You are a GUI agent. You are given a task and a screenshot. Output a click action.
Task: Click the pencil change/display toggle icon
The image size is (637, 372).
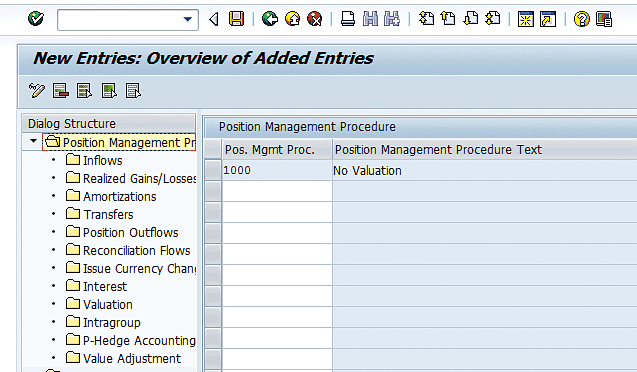37,90
